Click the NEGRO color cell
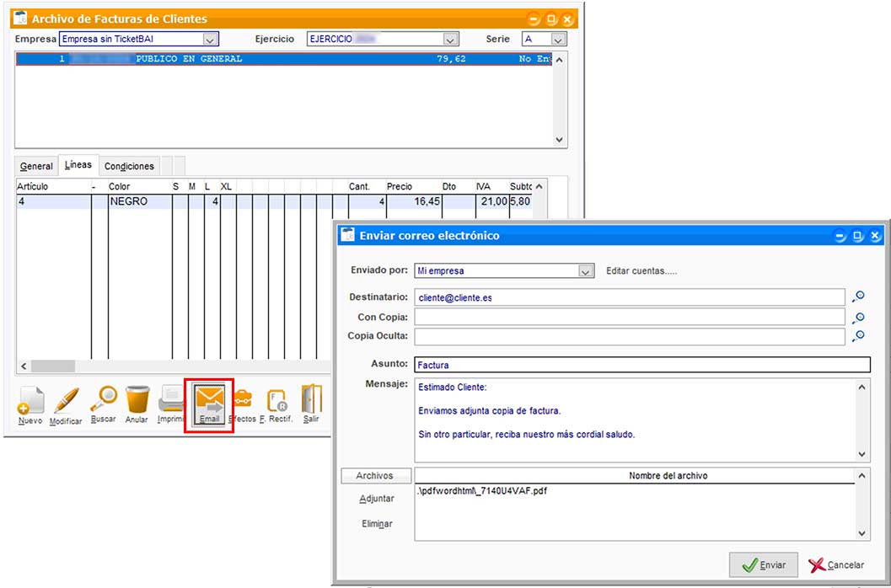891x588 pixels. pos(140,201)
